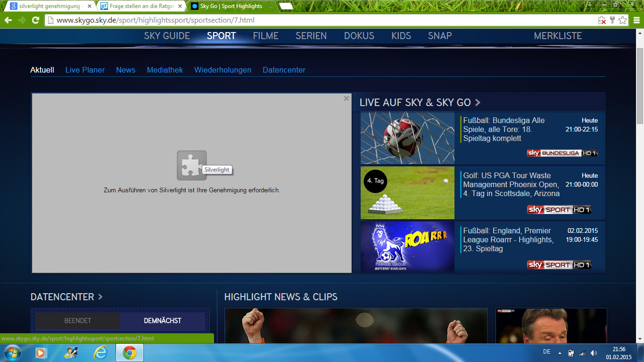
Task: Click the Silverlight permission required message
Action: coord(192,190)
